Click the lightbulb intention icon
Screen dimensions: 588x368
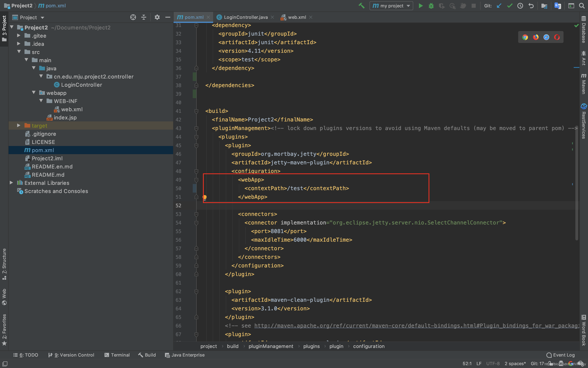click(x=205, y=198)
